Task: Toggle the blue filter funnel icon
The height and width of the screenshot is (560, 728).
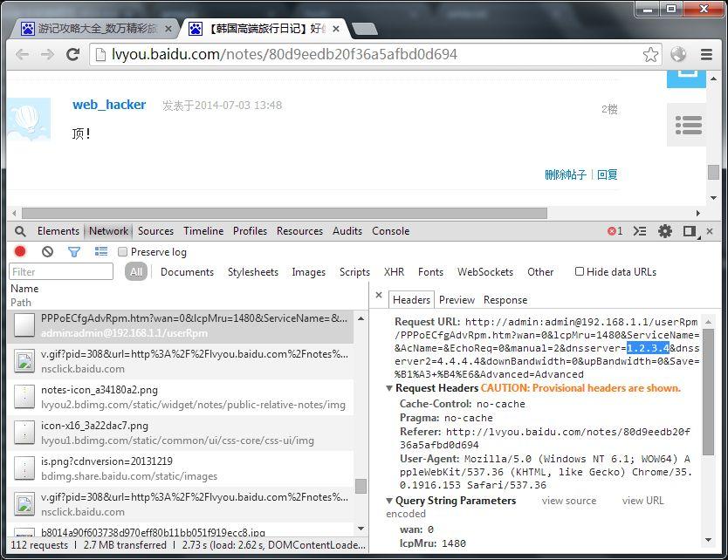Action: pos(74,251)
